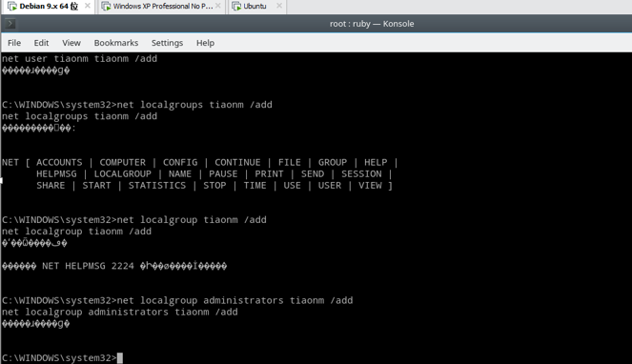This screenshot has width=632, height=364.
Task: Click the 'NET HELPMSG 2224' text
Action: pos(88,266)
